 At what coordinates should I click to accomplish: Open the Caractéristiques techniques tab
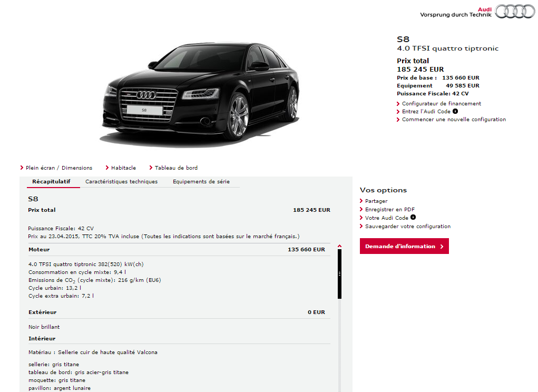pos(121,182)
